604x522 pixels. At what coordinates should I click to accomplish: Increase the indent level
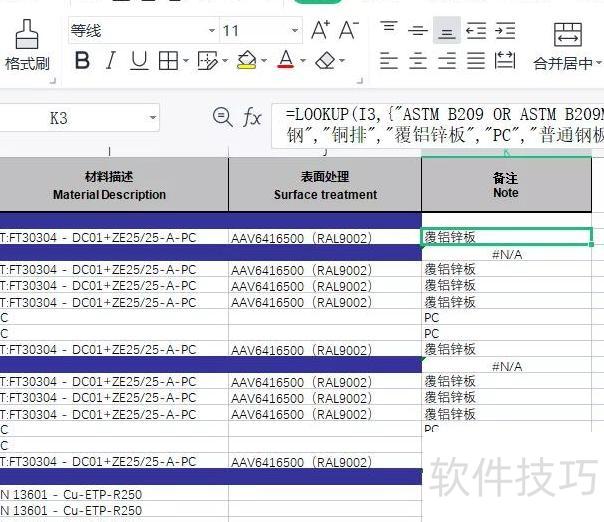tap(505, 31)
